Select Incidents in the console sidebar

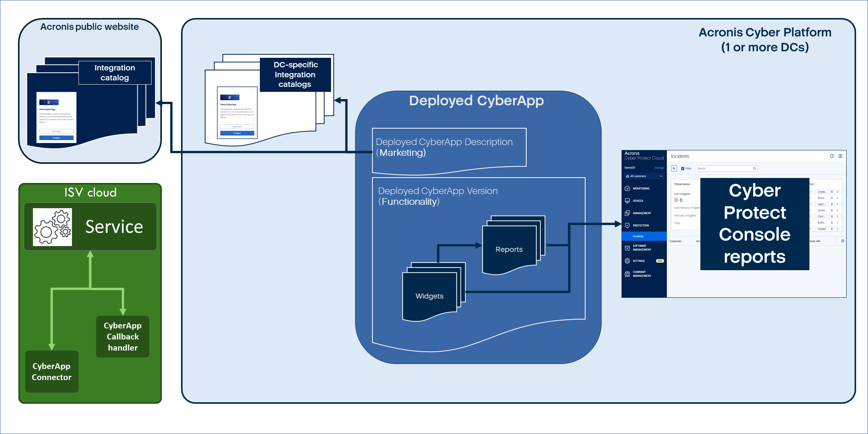644,236
